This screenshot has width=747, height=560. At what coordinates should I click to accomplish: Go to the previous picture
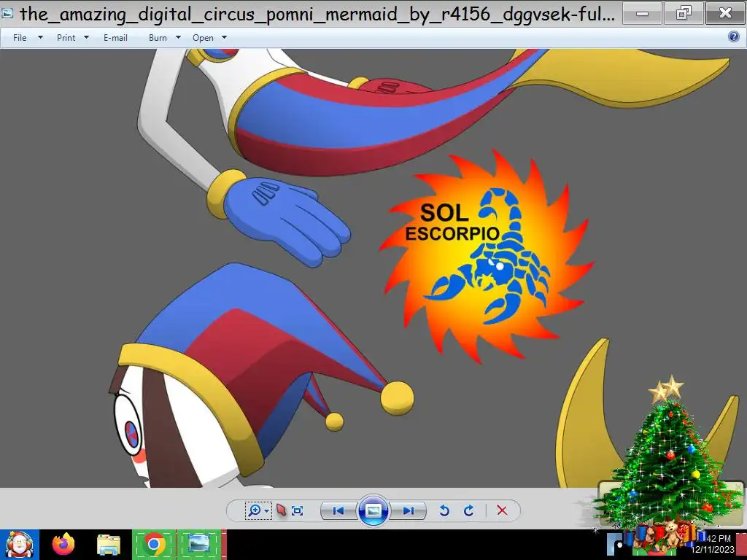coord(338,511)
